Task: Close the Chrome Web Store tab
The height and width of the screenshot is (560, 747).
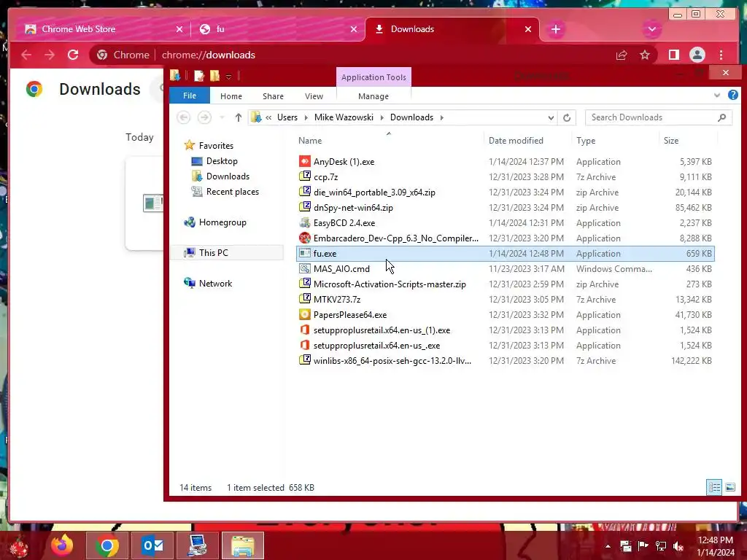Action: coord(179,29)
